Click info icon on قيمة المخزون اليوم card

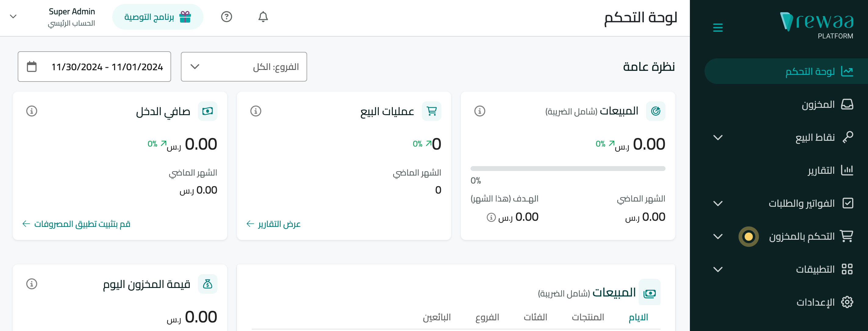32,284
